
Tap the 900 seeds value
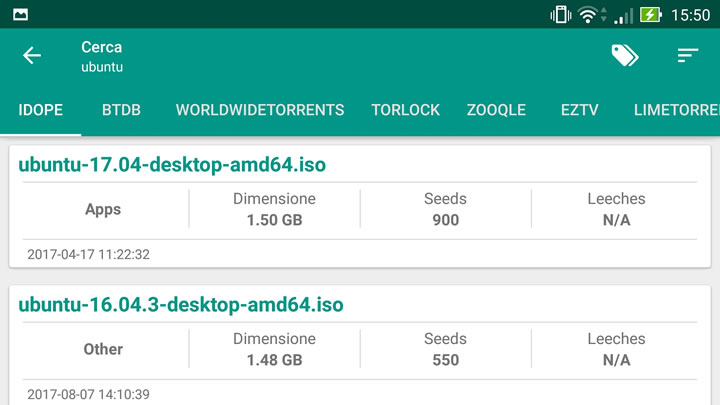tap(445, 220)
